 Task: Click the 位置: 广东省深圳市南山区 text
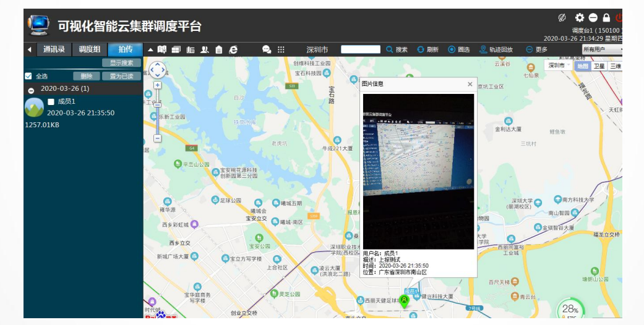[395, 272]
